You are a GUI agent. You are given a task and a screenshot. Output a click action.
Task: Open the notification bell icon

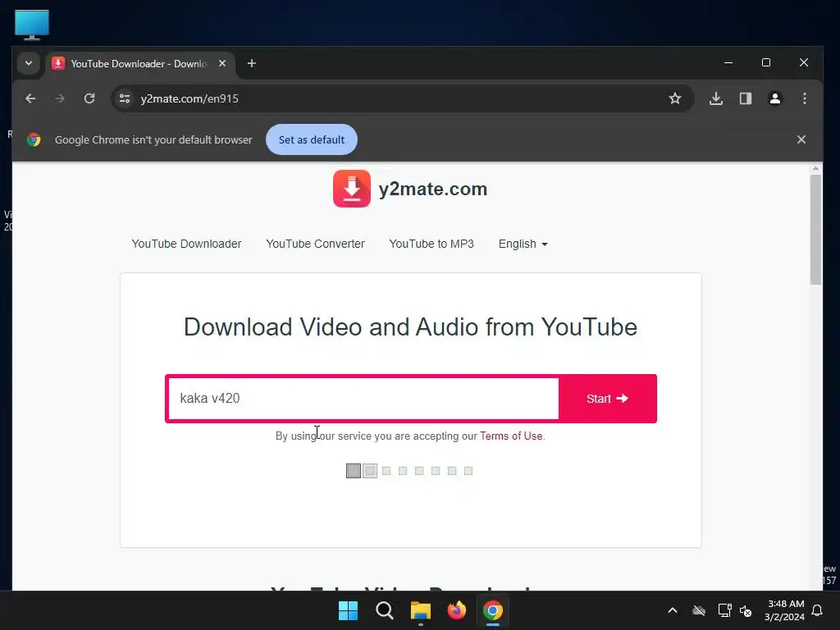coord(817,610)
